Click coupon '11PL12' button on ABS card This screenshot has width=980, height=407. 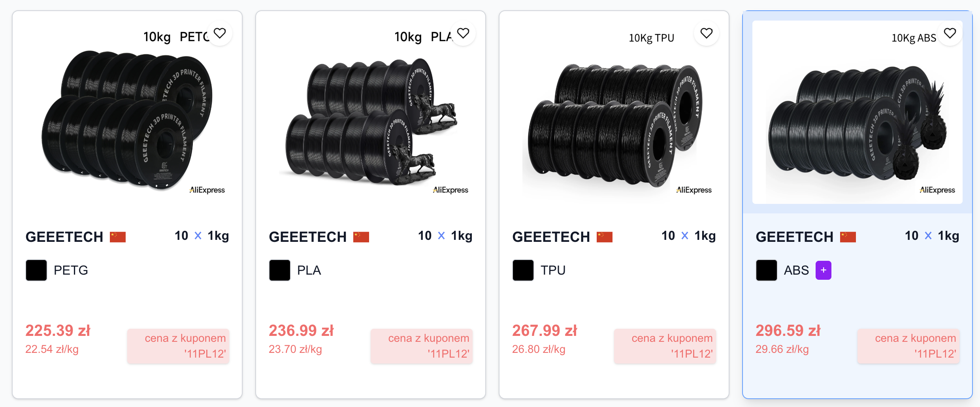coord(908,346)
